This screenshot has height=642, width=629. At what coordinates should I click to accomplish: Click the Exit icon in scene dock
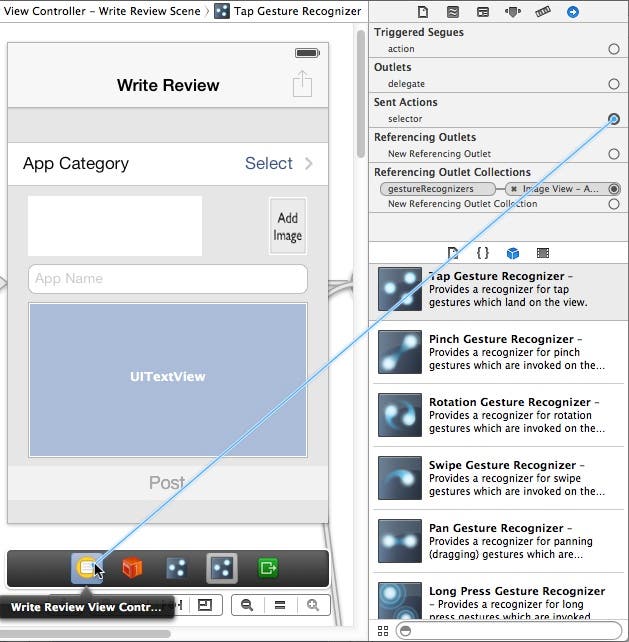(268, 568)
